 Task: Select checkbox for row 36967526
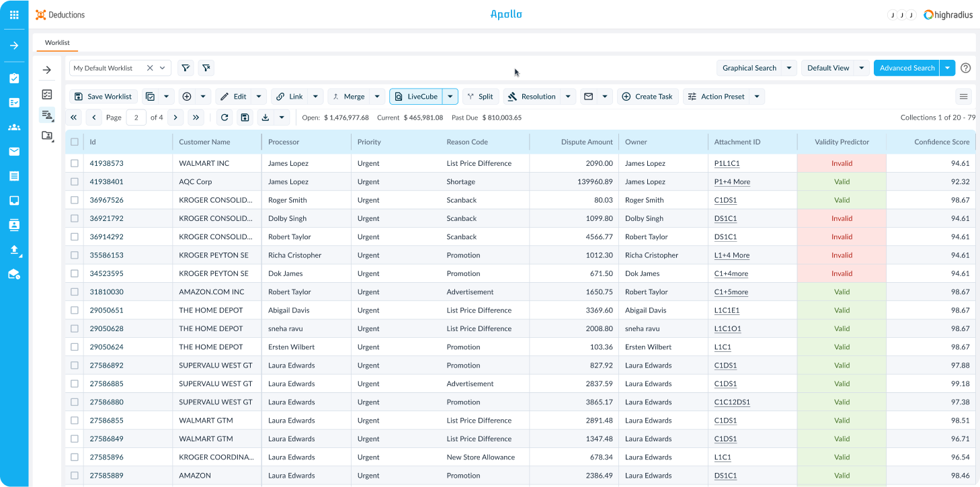pyautogui.click(x=75, y=200)
